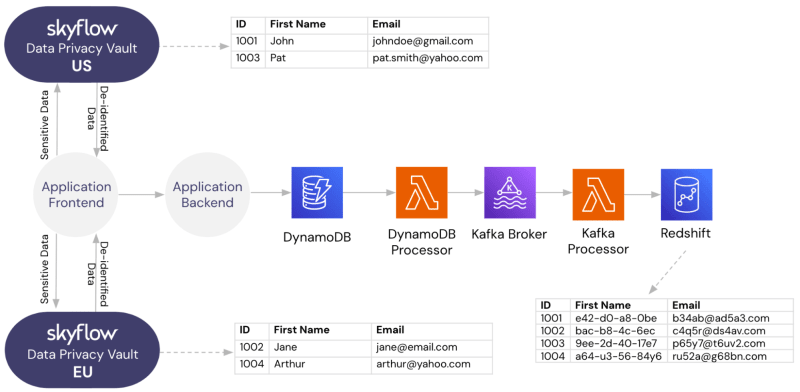Click ID 1001 in the US vault table
The width and height of the screenshot is (800, 392).
pyautogui.click(x=248, y=41)
